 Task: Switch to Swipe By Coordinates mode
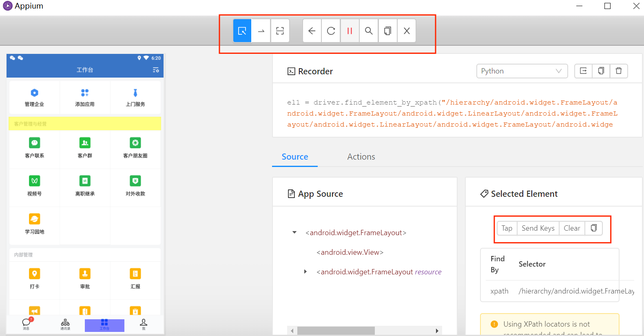[261, 31]
